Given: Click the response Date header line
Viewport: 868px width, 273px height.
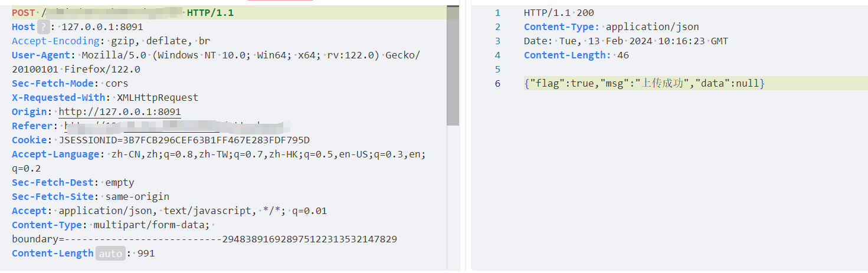Looking at the screenshot, I should 626,41.
